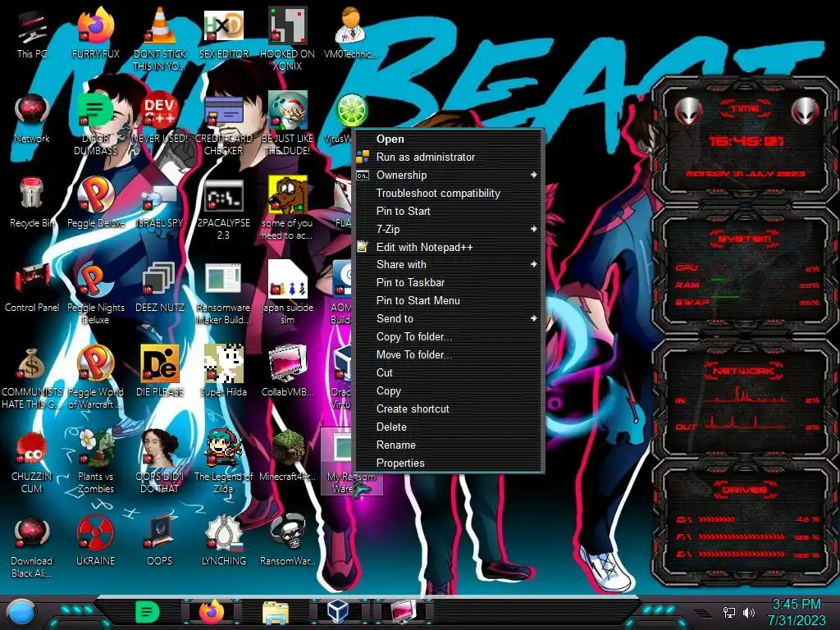Choose Pin to Start
This screenshot has width=840, height=630.
pyautogui.click(x=449, y=211)
